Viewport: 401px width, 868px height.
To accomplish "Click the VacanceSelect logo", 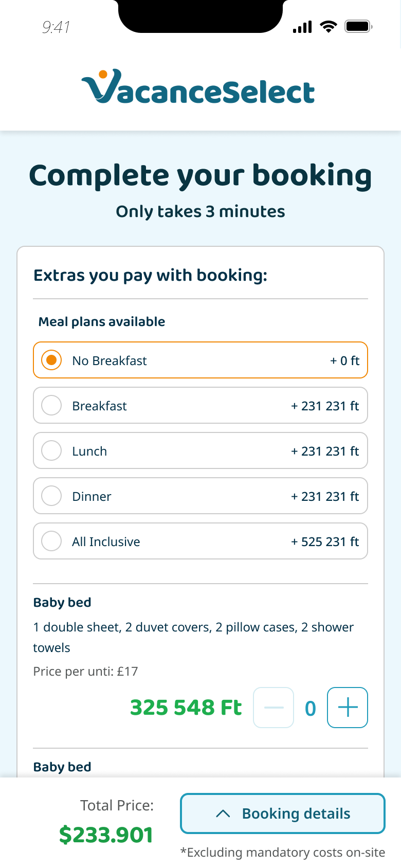I will click(198, 87).
